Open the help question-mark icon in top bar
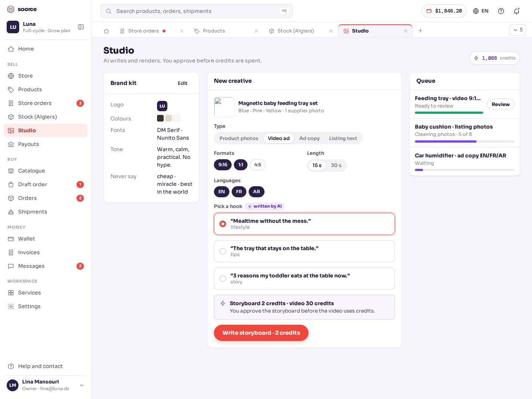The height and width of the screenshot is (399, 532). (x=501, y=11)
